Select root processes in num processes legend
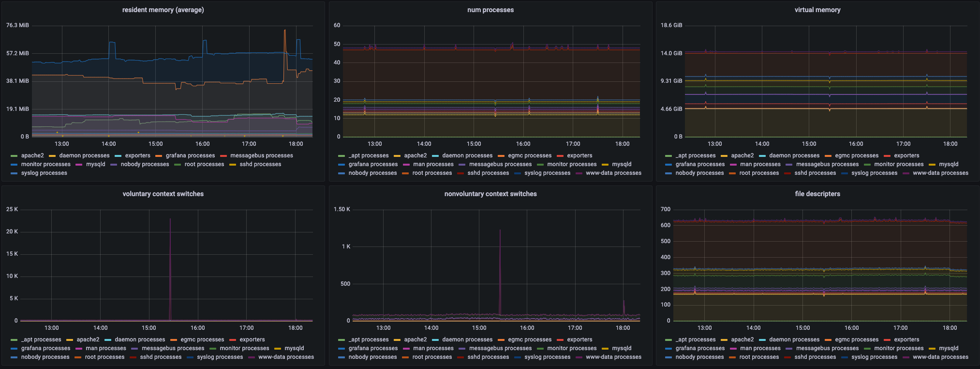 432,173
